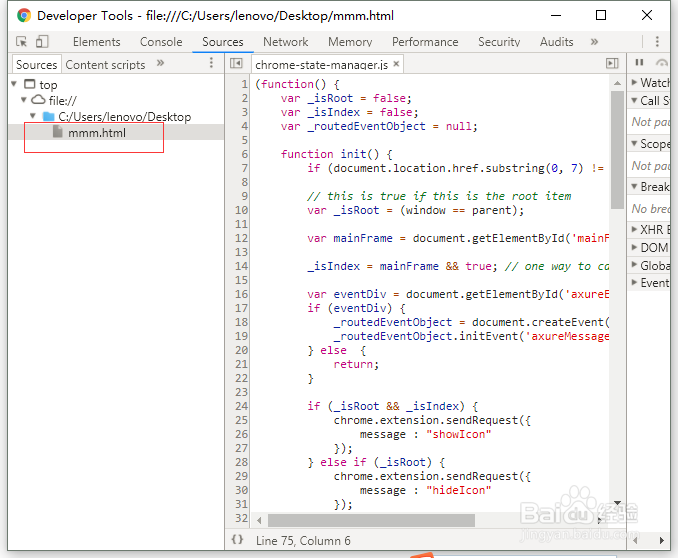Click the 'function init()' code line

click(x=336, y=154)
